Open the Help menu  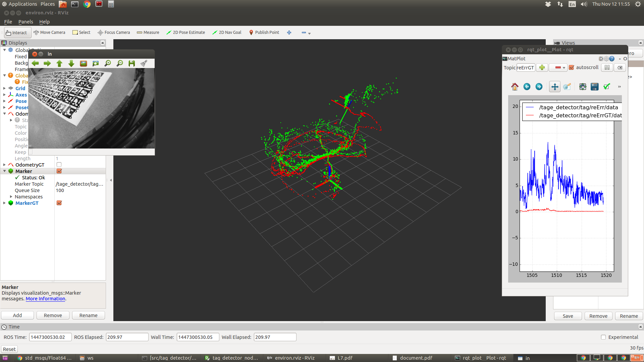tap(44, 22)
